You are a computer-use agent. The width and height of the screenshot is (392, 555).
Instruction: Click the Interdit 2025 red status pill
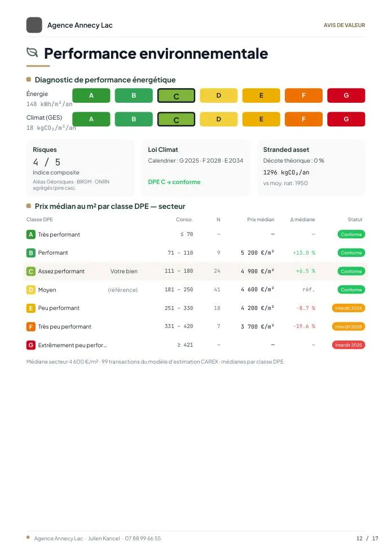click(x=348, y=345)
